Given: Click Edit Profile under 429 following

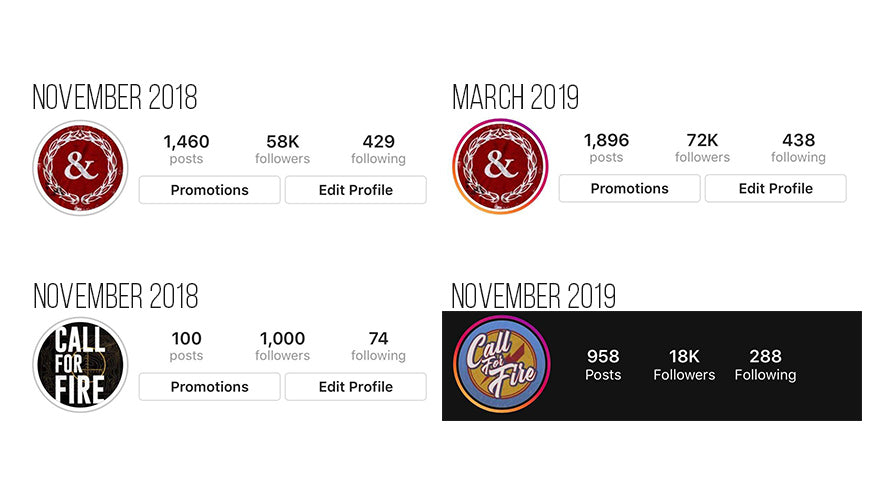Looking at the screenshot, I should coord(355,190).
